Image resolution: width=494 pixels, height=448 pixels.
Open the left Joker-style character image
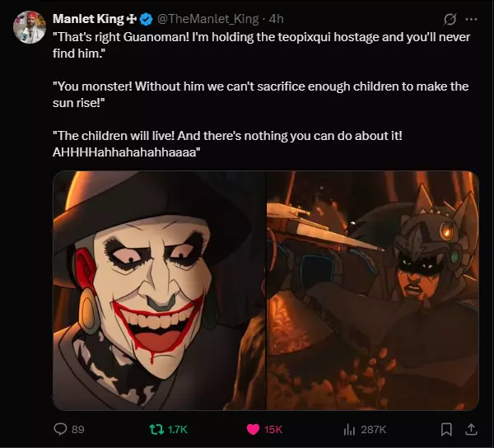[159, 291]
